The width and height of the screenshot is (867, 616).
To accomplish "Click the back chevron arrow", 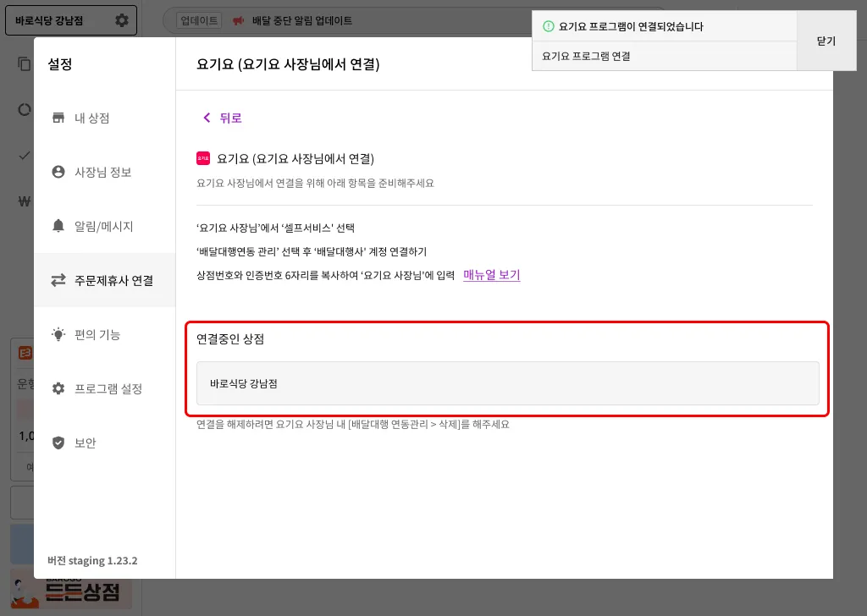I will 207,118.
